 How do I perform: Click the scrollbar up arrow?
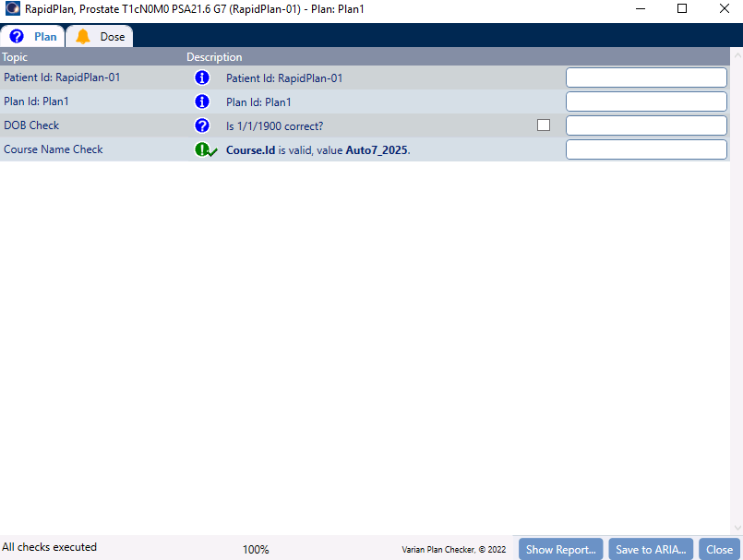tap(737, 55)
